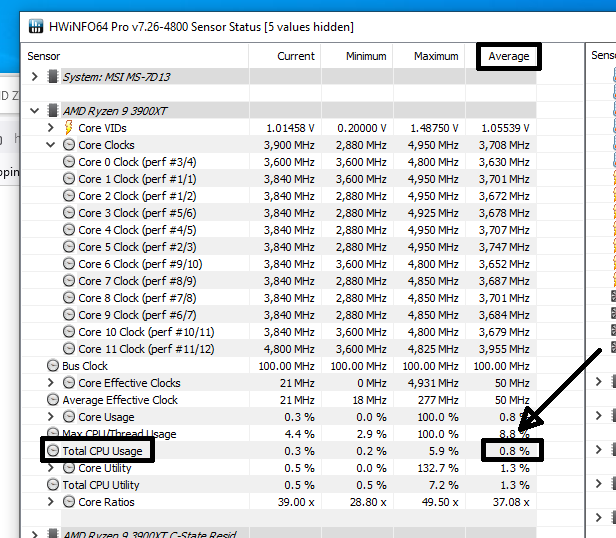The image size is (616, 538).
Task: Expand Core Effective Clocks row
Action: coord(50,383)
